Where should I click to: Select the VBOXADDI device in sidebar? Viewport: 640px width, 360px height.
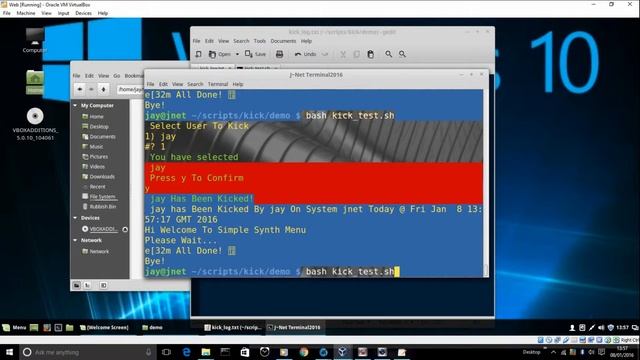pyautogui.click(x=100, y=229)
